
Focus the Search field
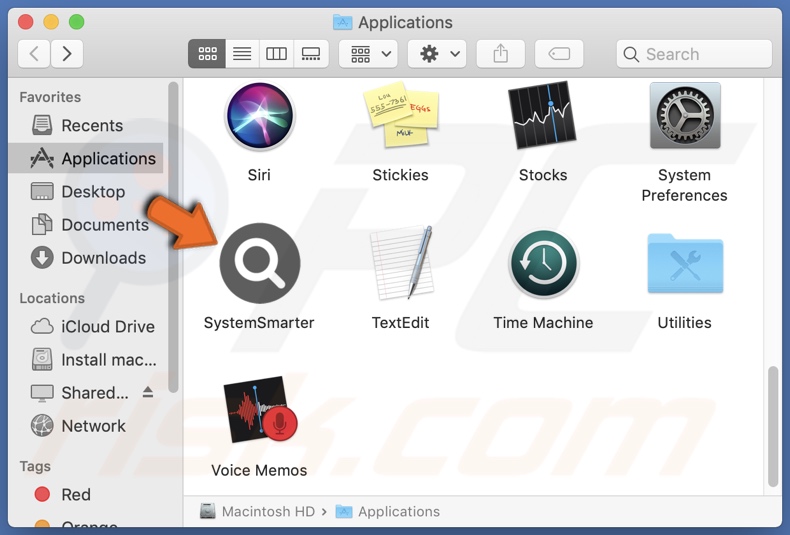694,53
